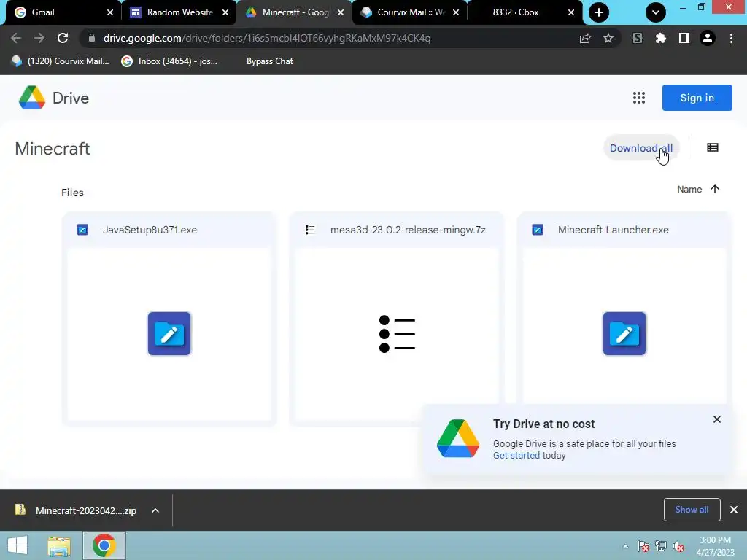Image resolution: width=747 pixels, height=560 pixels.
Task: Go back to the previous page
Action: pos(16,38)
